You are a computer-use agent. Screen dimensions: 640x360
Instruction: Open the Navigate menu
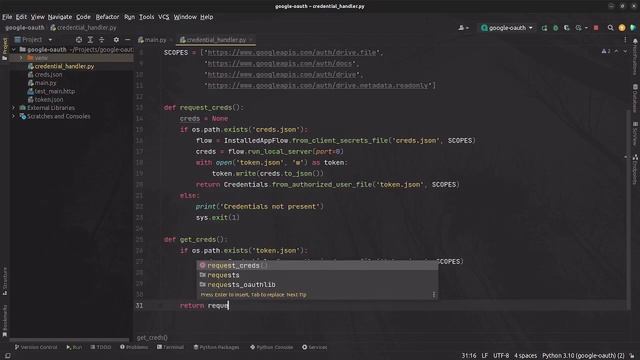click(60, 17)
